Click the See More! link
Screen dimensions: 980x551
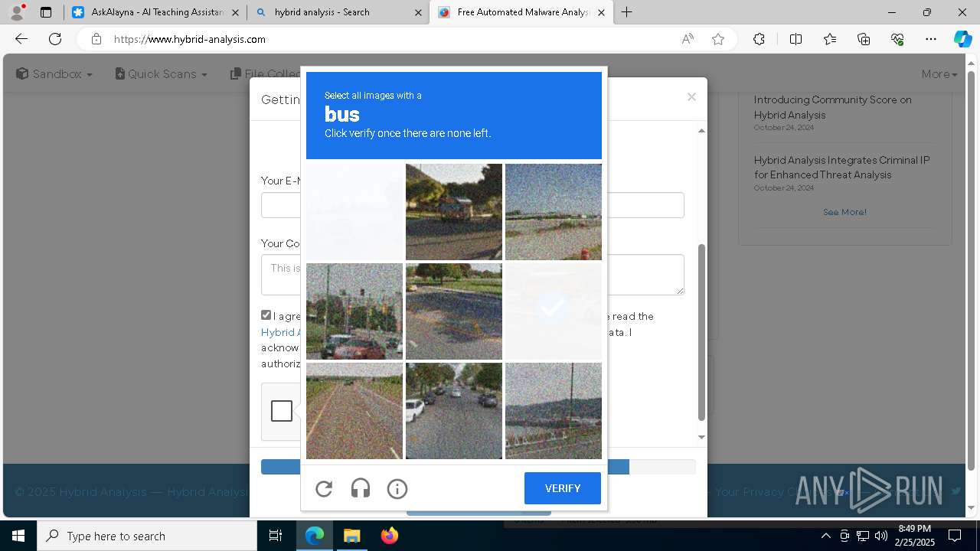click(844, 212)
